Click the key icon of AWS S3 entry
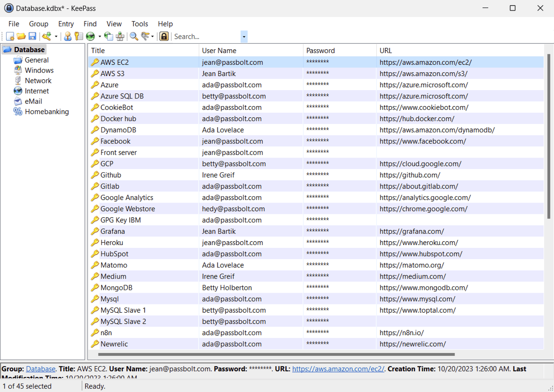The height and width of the screenshot is (392, 554). click(95, 73)
